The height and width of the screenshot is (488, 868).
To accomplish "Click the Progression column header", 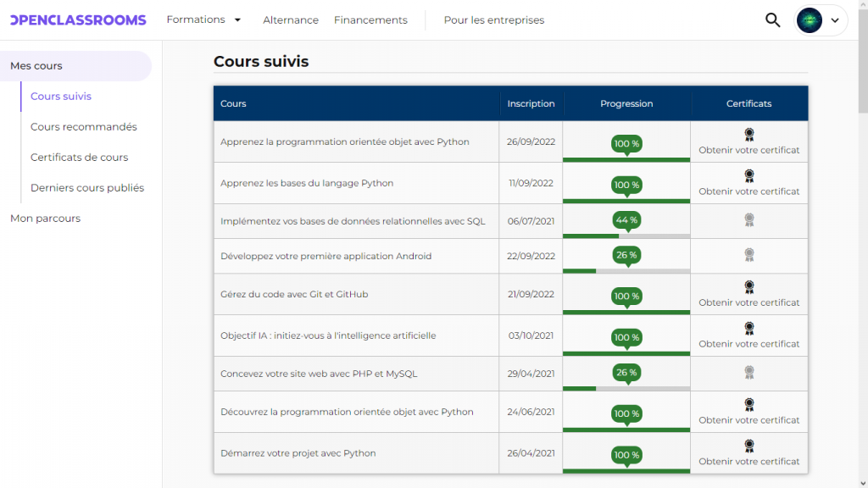I will pos(626,103).
